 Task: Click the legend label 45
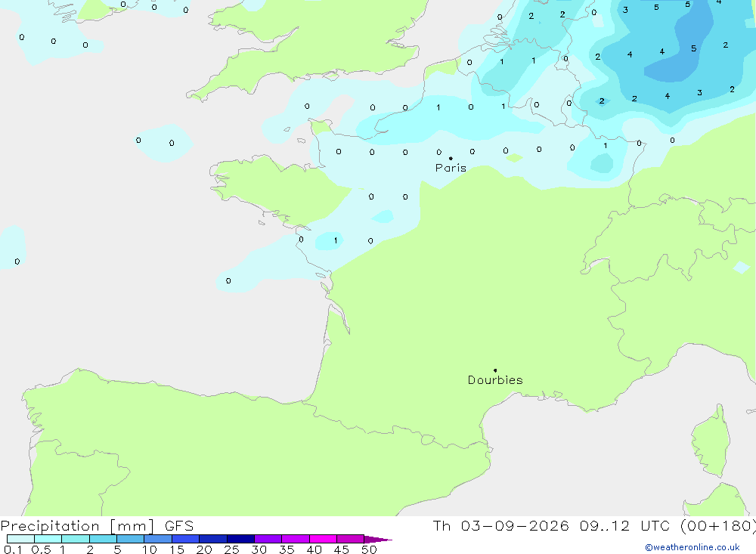(342, 549)
